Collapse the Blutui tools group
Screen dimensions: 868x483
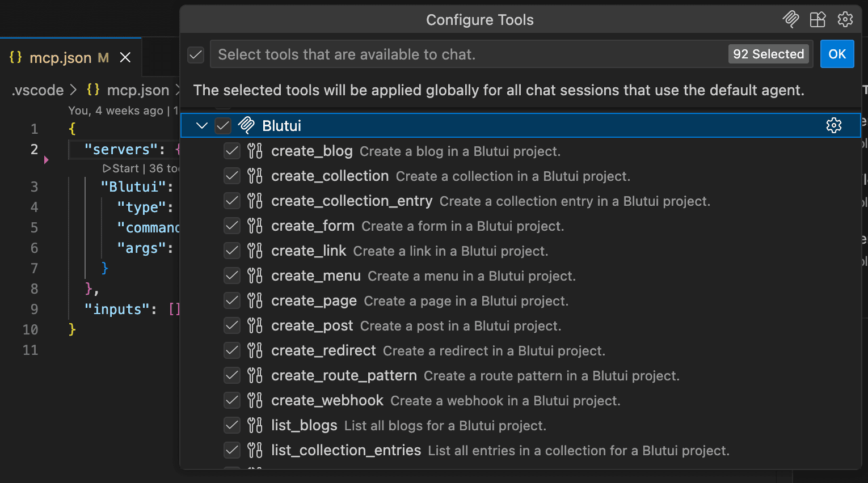[x=201, y=125]
